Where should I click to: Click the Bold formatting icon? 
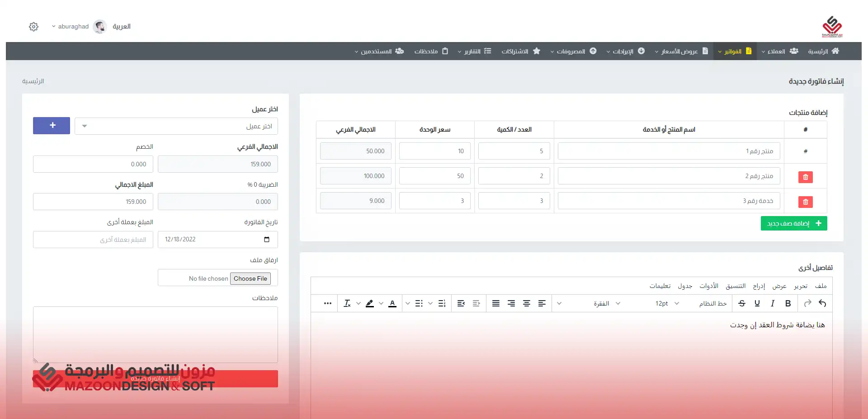click(x=788, y=303)
